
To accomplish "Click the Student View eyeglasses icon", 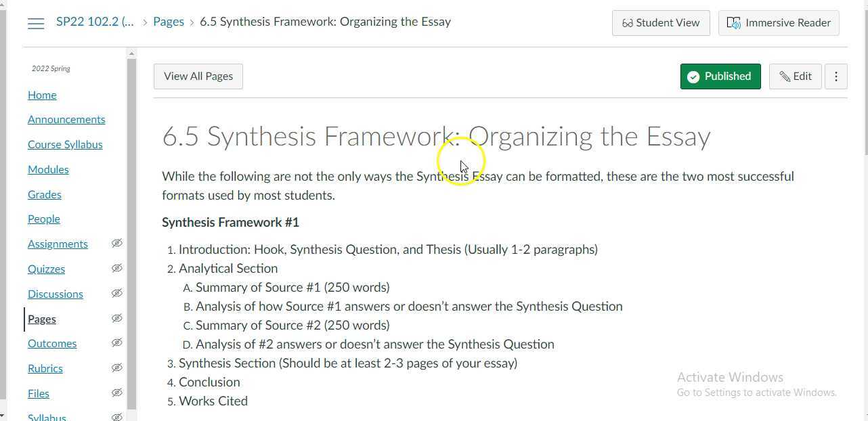I will 628,22.
